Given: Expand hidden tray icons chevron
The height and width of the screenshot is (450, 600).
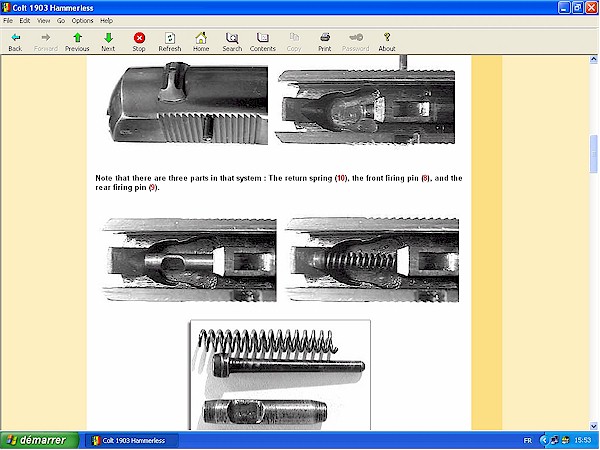Looking at the screenshot, I should [544, 440].
